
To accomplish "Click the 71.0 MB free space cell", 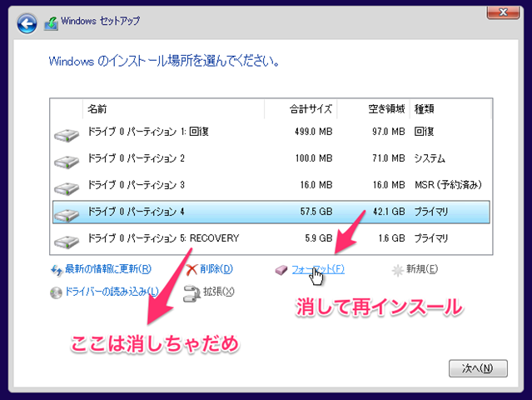I will tap(389, 158).
